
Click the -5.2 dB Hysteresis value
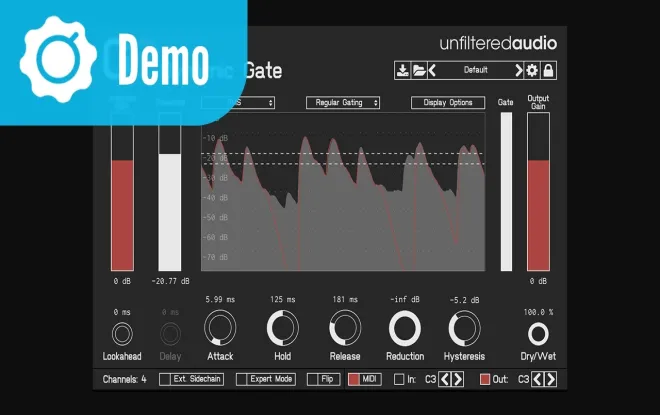tap(464, 300)
